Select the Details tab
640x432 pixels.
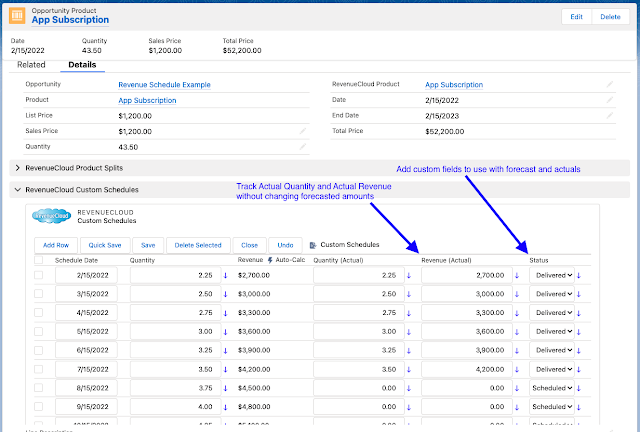click(82, 65)
